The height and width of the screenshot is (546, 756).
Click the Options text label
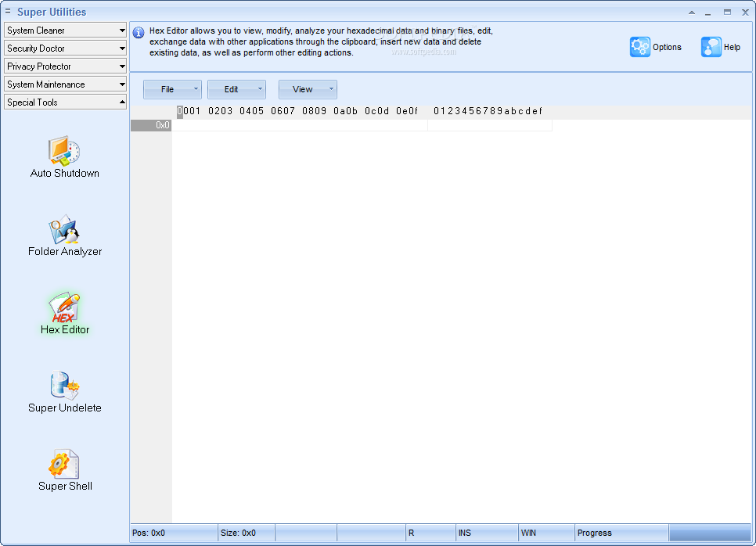coord(667,47)
